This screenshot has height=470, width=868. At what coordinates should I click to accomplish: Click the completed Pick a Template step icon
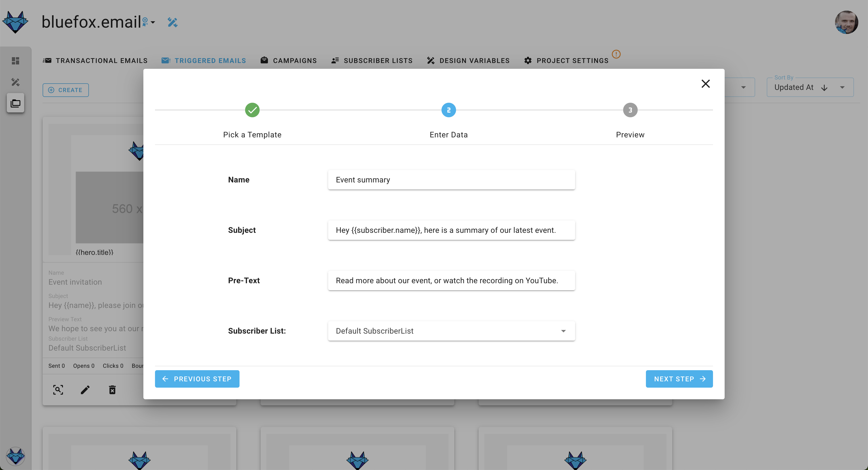click(x=252, y=110)
